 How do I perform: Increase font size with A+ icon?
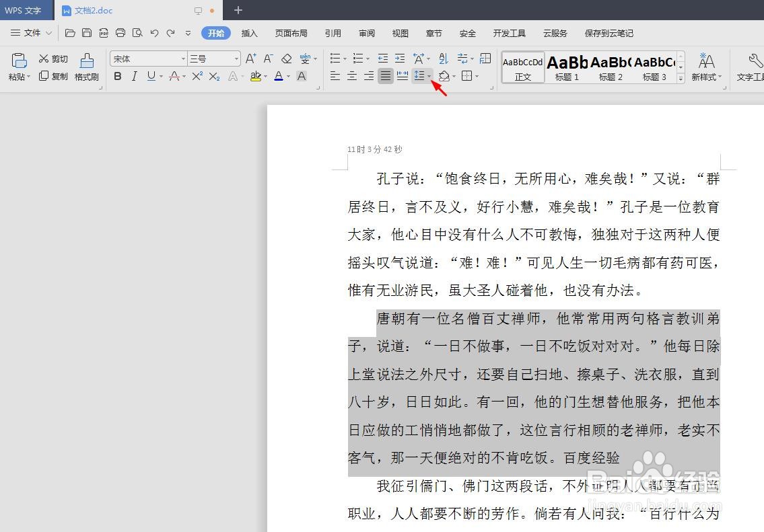pyautogui.click(x=251, y=57)
